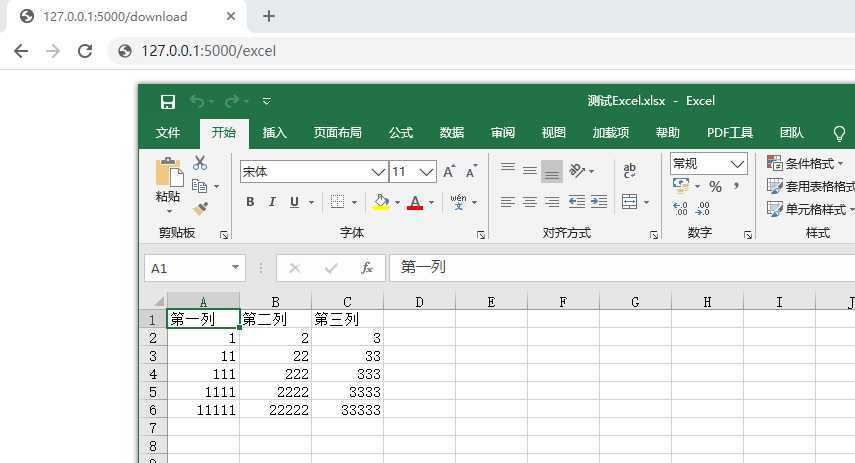Screen dimensions: 855x463
Task: Open the font size 11 dropdown
Action: click(426, 172)
